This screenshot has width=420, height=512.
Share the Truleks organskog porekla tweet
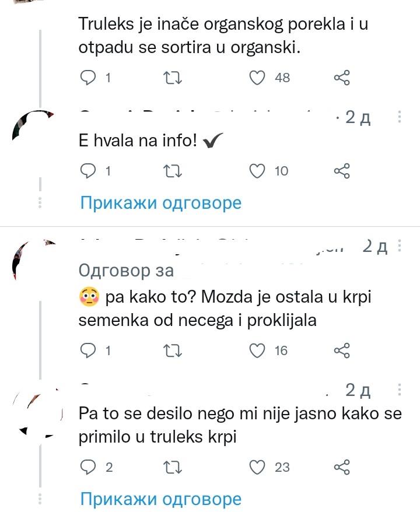coord(342,78)
